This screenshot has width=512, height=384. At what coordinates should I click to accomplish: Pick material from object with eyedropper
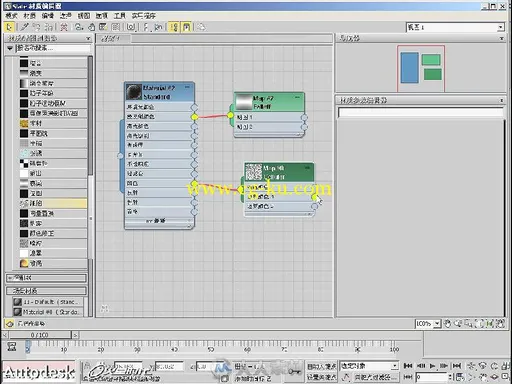click(24, 27)
